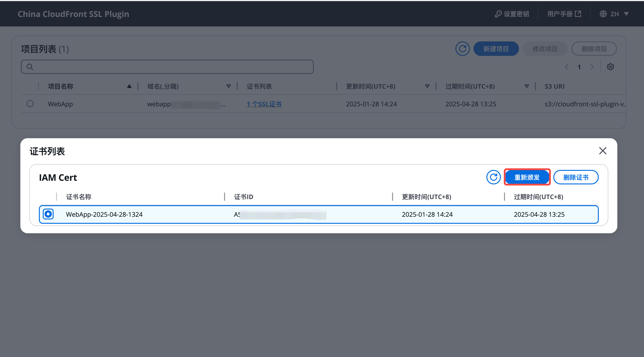The width and height of the screenshot is (644, 357).
Task: Go to next page with right chevron
Action: [592, 67]
